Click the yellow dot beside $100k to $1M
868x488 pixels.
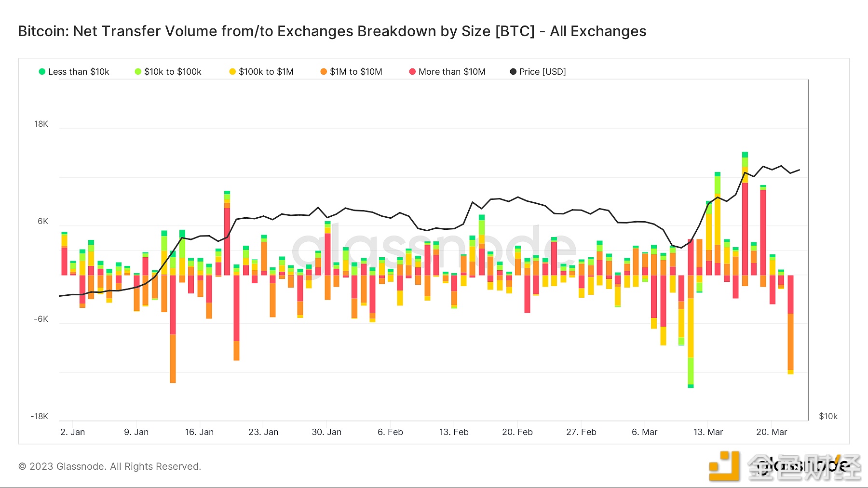pyautogui.click(x=232, y=72)
